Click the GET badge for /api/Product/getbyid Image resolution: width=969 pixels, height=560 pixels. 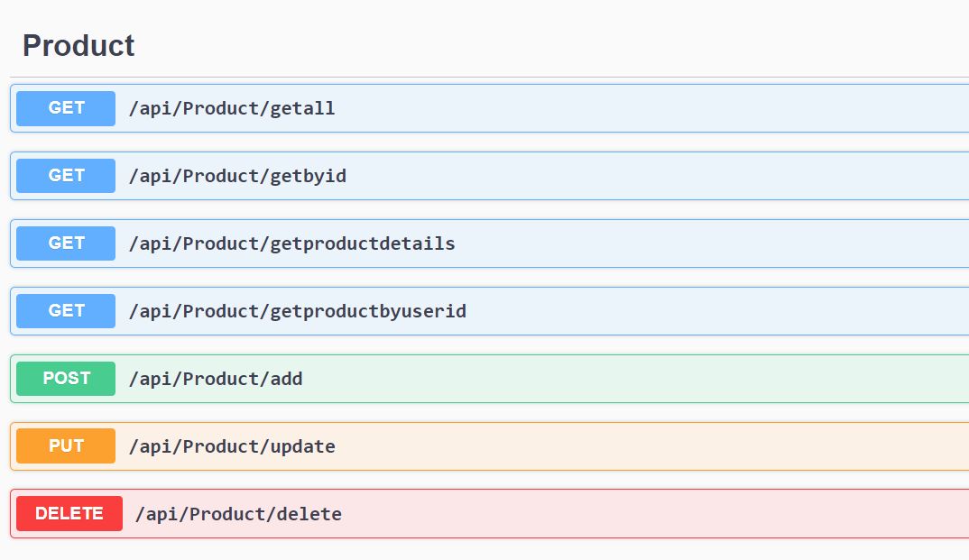[64, 176]
